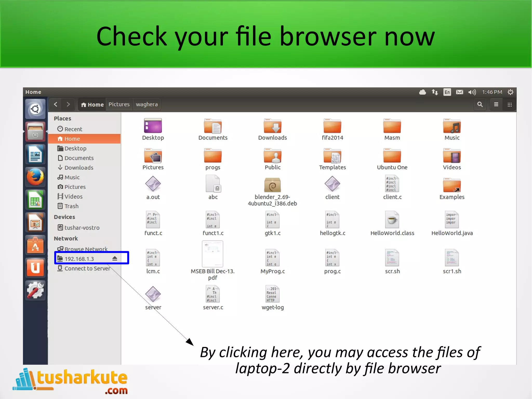
Task: Select MSEB Bill Dec-13.pdf thumbnail
Action: coord(213,261)
